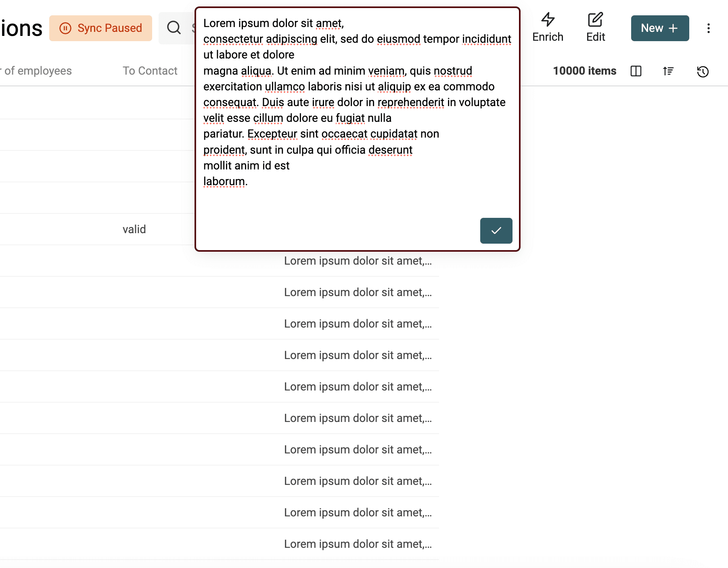Open the sort order icon

668,71
